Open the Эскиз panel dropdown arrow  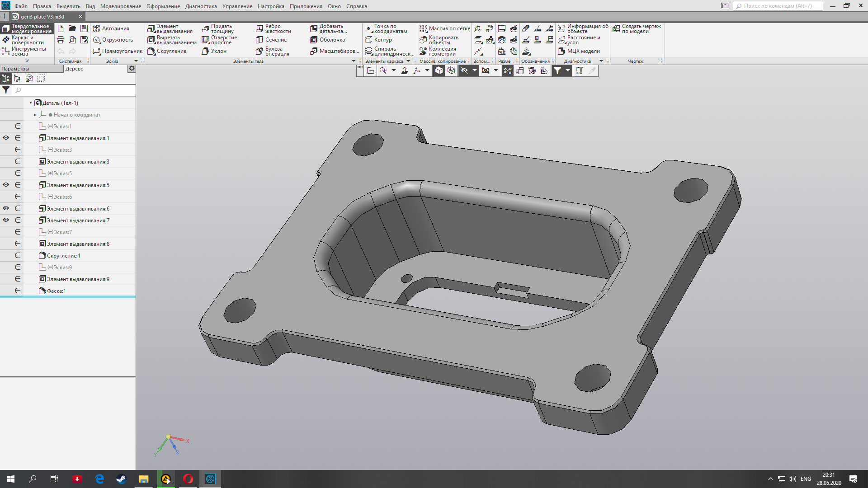click(x=136, y=61)
